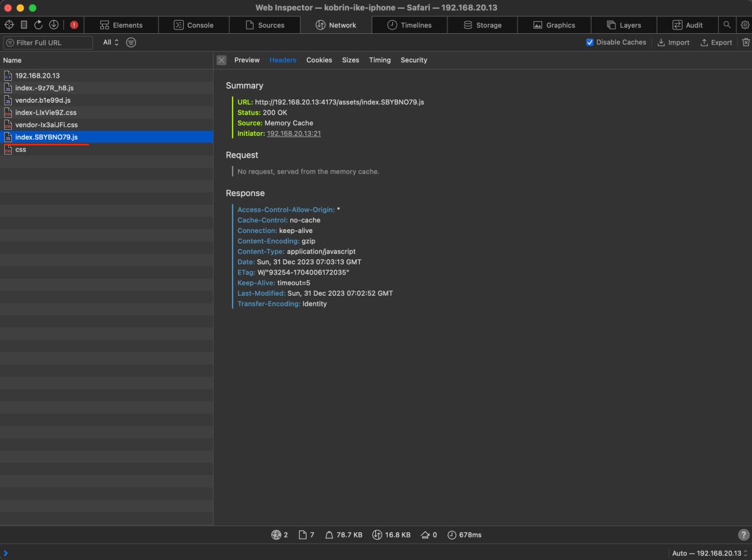Show the Timing sub-tab
Image resolution: width=752 pixels, height=560 pixels.
pyautogui.click(x=380, y=60)
